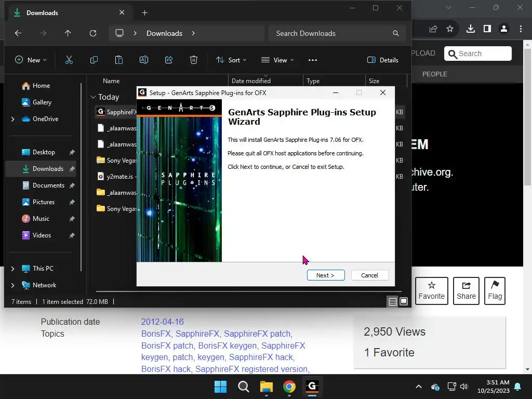Open Windows Start button
Screen dimensions: 532x399
tap(220, 387)
